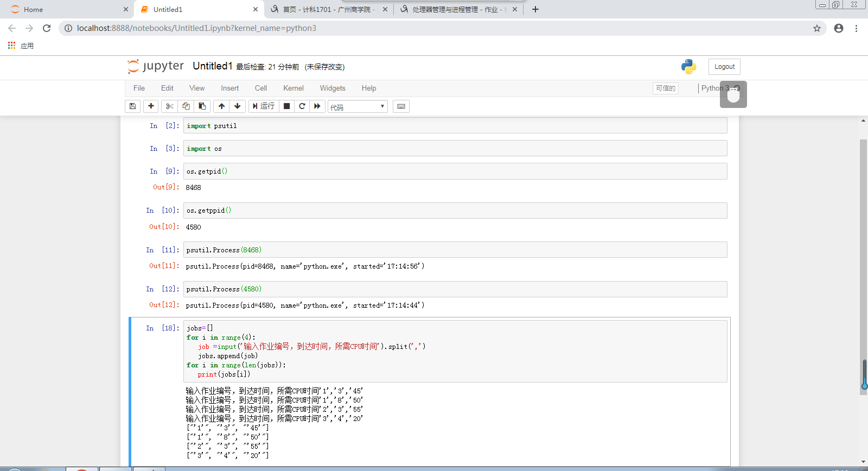Click the Logout button
The height and width of the screenshot is (471, 868).
coord(724,67)
